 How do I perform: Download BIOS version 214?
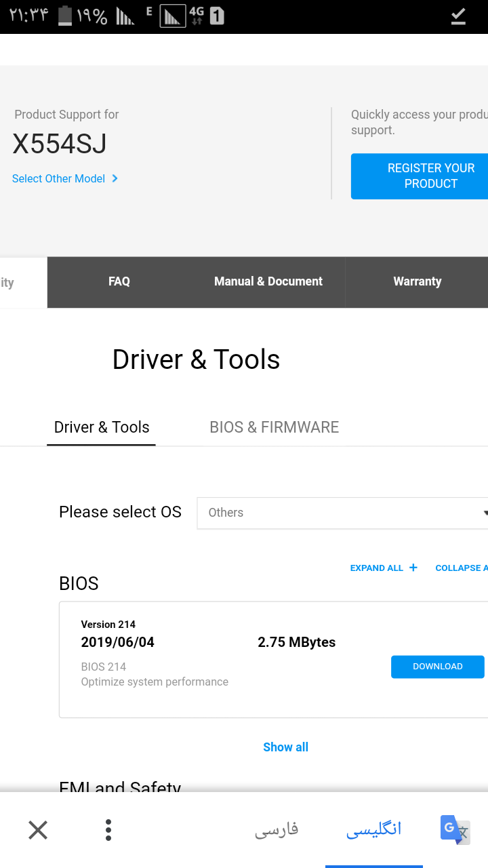pyautogui.click(x=438, y=667)
